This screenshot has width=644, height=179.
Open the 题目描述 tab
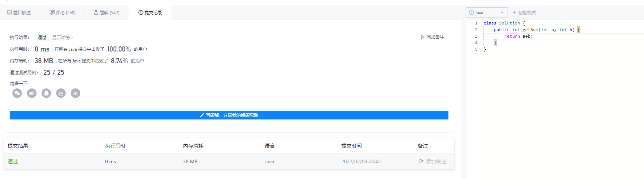click(x=19, y=12)
